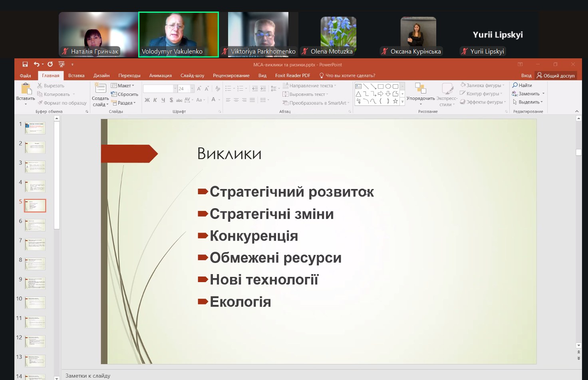This screenshot has width=588, height=380.
Task: Toggle ribbon display options button
Action: tap(520, 64)
